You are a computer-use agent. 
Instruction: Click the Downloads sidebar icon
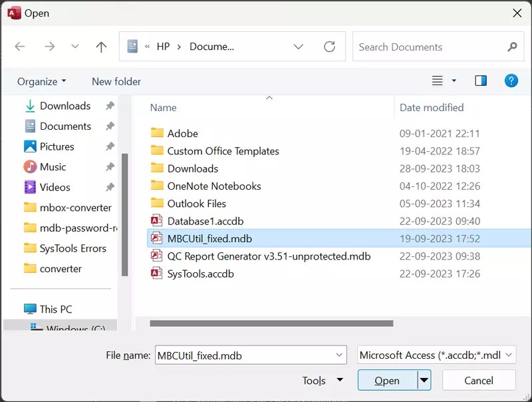29,106
